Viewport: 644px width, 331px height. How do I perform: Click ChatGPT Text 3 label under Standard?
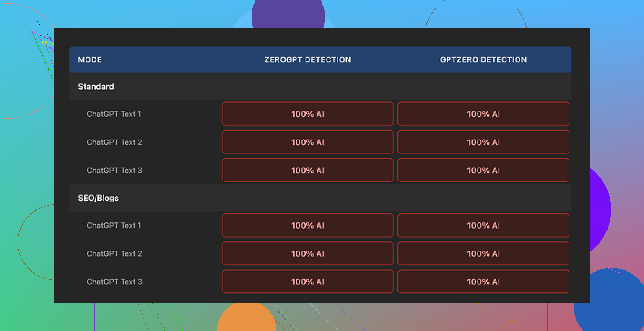tap(114, 170)
